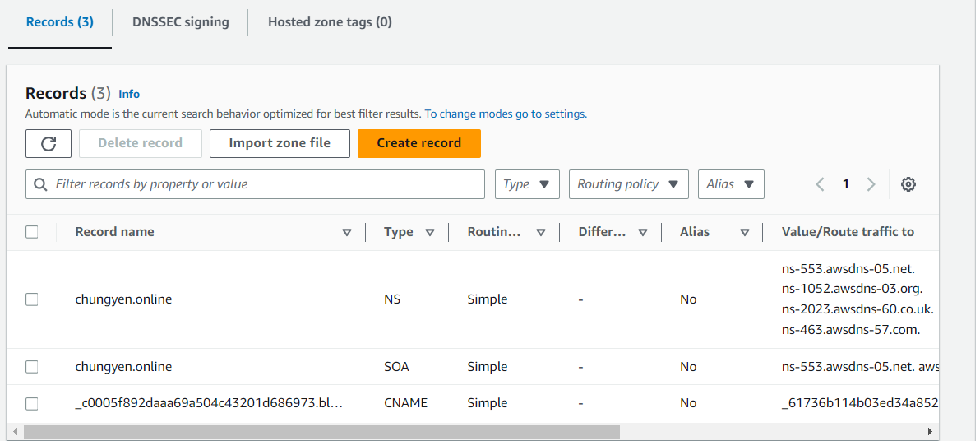The width and height of the screenshot is (980, 441).
Task: Expand the Routing policy filter dropdown
Action: tap(628, 184)
